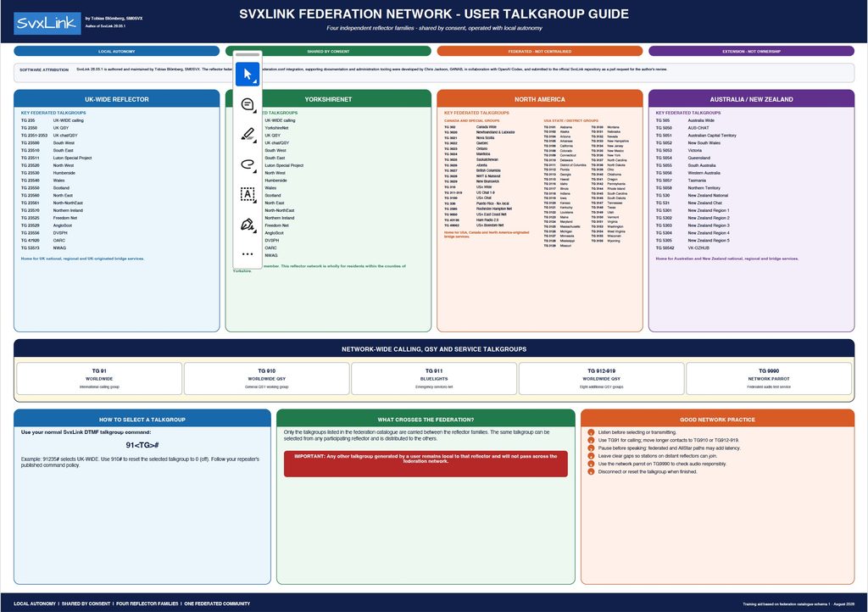This screenshot has height=612, width=868.
Task: Click 'AngloScot' in the YorkshireNet list
Action: click(274, 233)
